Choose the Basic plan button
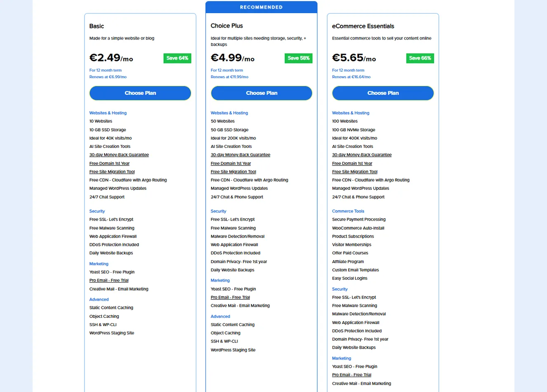Viewport: 547px width, 392px height. pos(140,93)
